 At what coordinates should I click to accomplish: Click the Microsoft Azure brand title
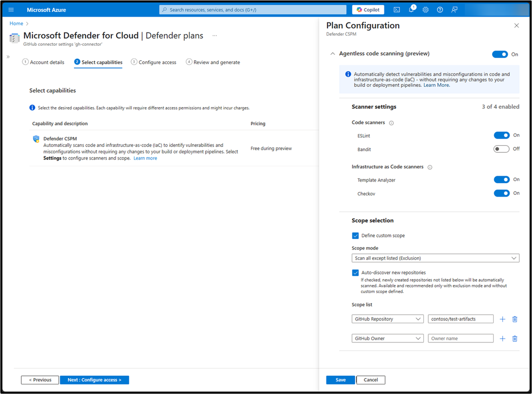click(46, 10)
